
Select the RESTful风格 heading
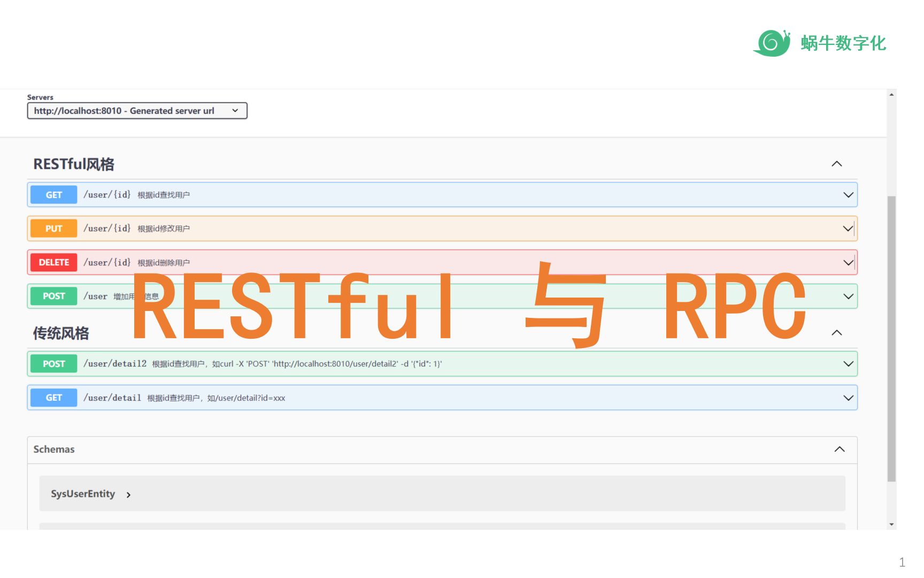[x=74, y=164]
